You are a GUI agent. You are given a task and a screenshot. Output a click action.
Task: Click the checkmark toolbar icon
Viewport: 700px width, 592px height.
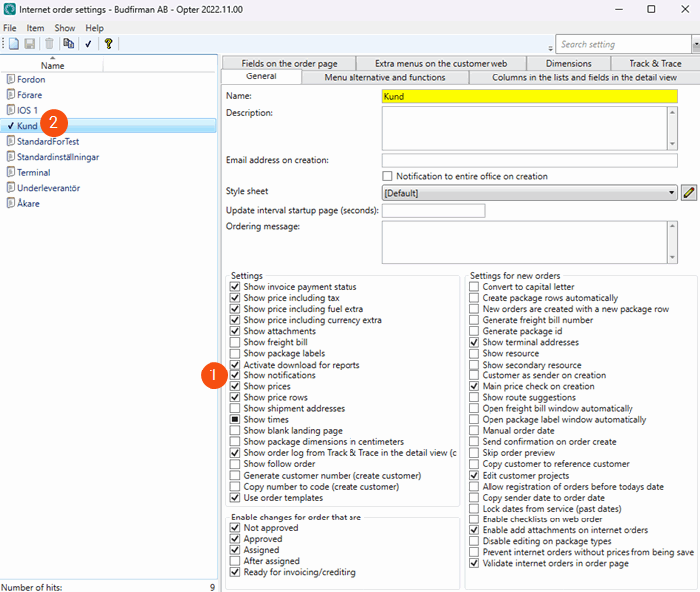point(89,44)
